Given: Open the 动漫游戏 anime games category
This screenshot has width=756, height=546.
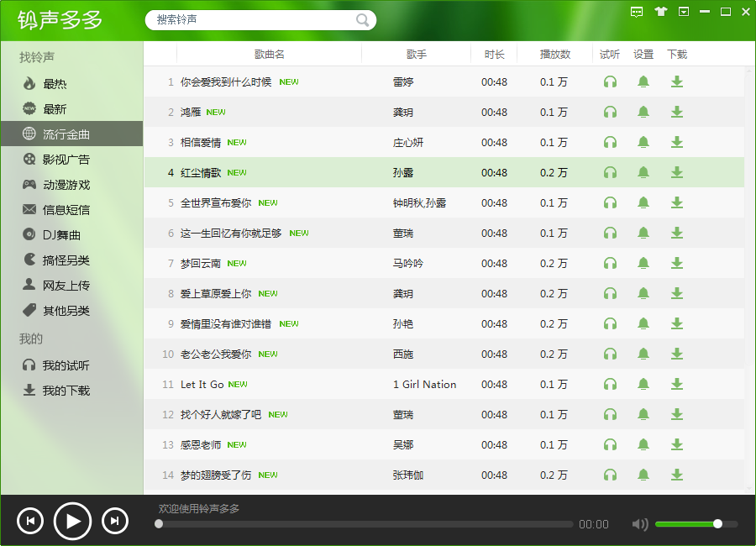Looking at the screenshot, I should (x=54, y=184).
